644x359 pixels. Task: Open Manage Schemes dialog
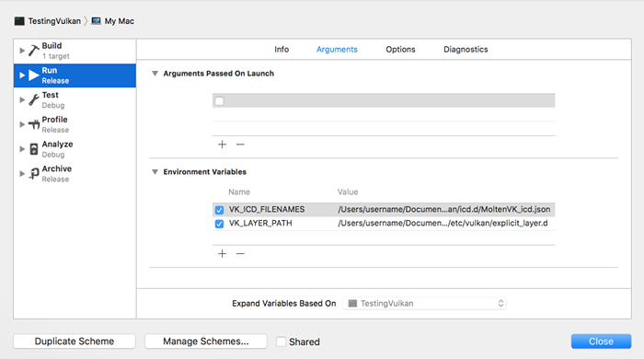click(206, 342)
